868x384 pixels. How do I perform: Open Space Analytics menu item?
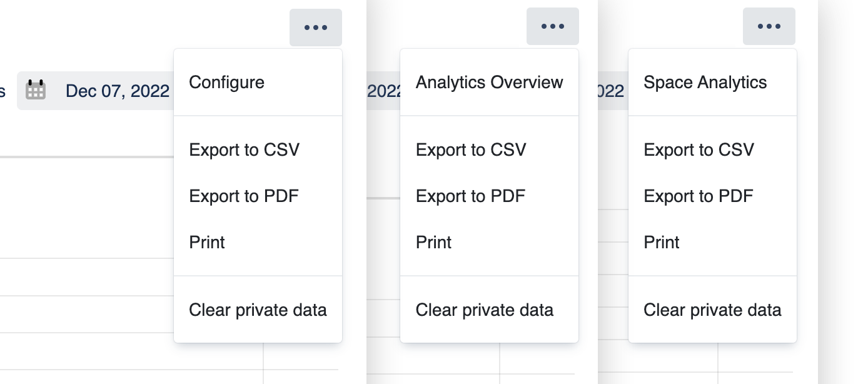[x=705, y=83]
